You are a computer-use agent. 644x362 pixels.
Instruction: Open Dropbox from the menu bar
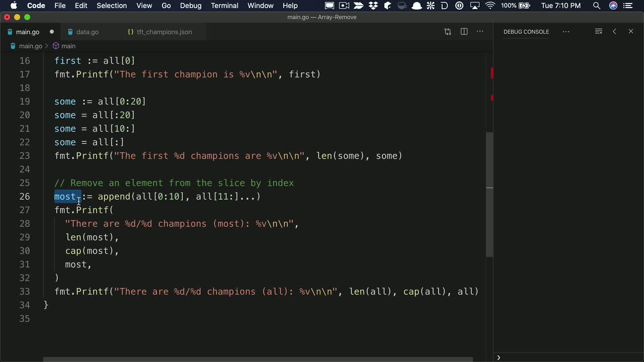[x=373, y=6]
